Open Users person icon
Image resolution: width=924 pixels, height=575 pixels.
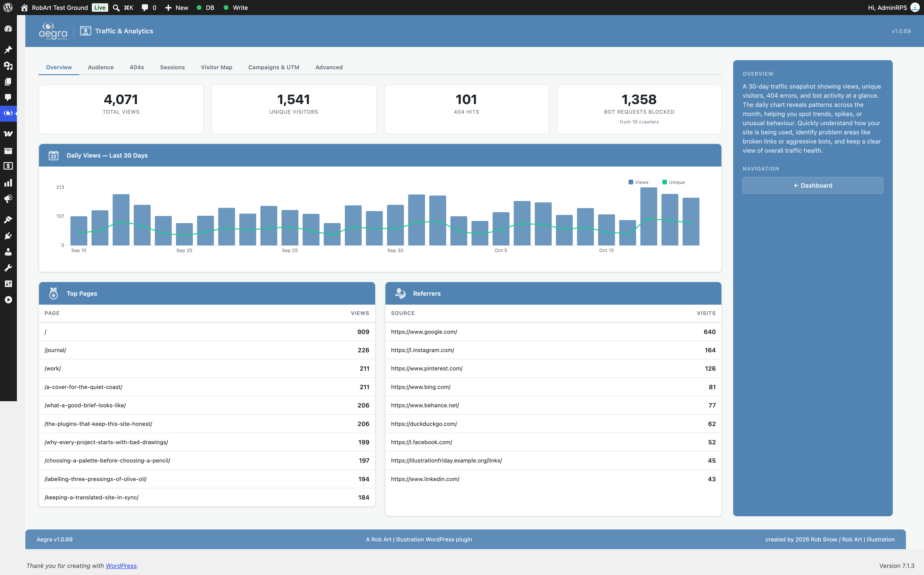point(8,252)
